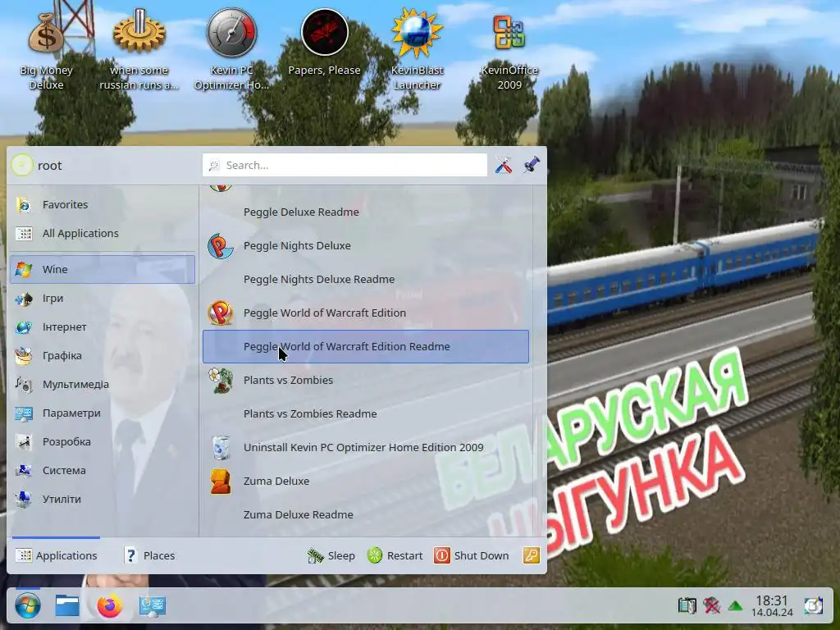Open the Інтернет category
Screen dimensions: 840x630
tap(103, 326)
